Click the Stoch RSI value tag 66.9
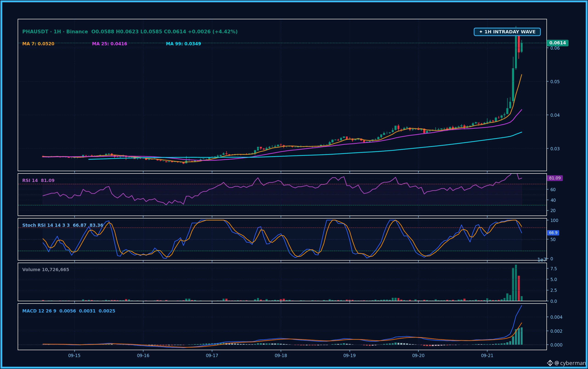This screenshot has height=369, width=588. (553, 233)
